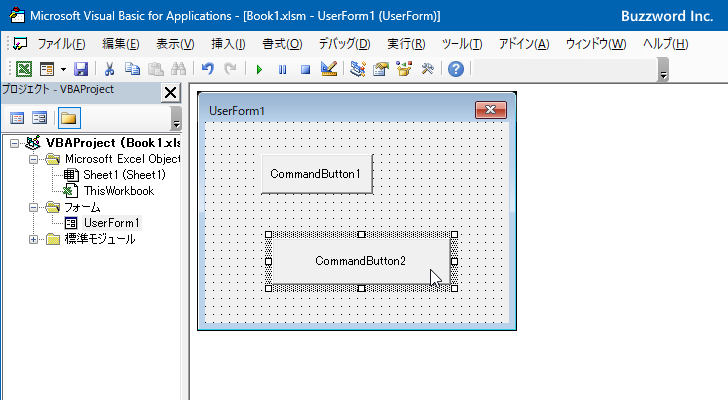
Task: Open the ツール(T) menu
Action: (462, 44)
